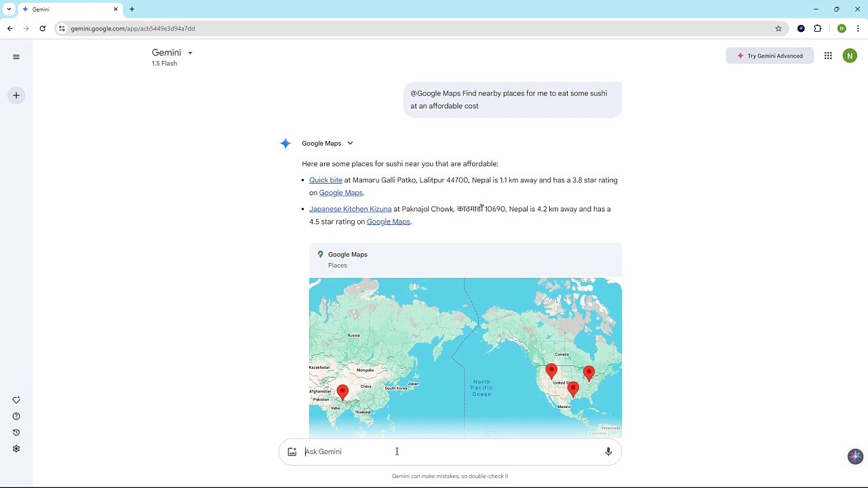The height and width of the screenshot is (488, 868).
Task: Open Activity history icon in sidebar
Action: point(16,433)
